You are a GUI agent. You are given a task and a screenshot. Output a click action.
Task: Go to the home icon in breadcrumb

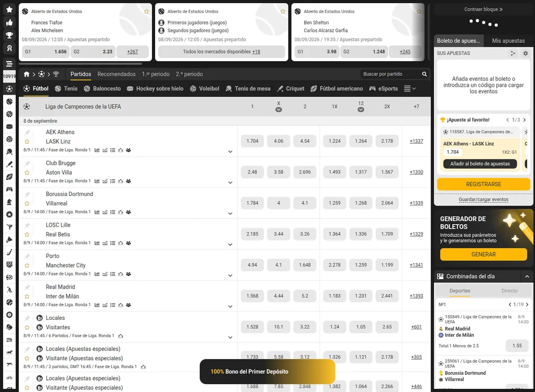[x=26, y=74]
